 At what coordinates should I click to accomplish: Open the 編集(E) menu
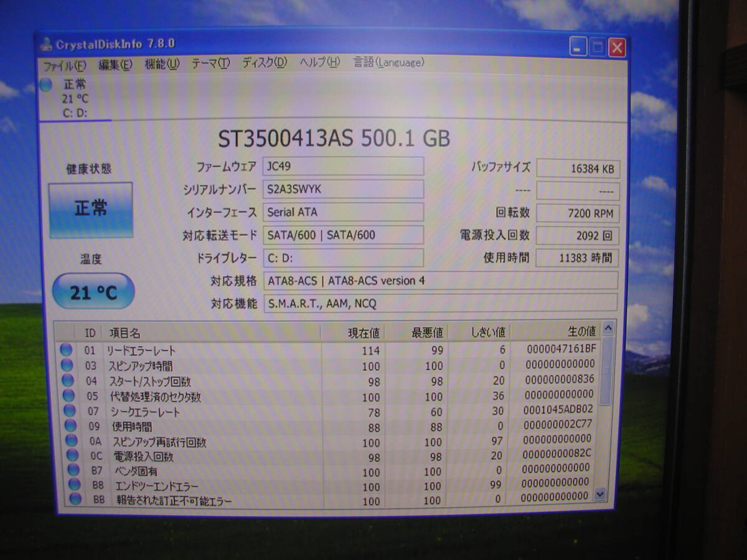(x=115, y=64)
